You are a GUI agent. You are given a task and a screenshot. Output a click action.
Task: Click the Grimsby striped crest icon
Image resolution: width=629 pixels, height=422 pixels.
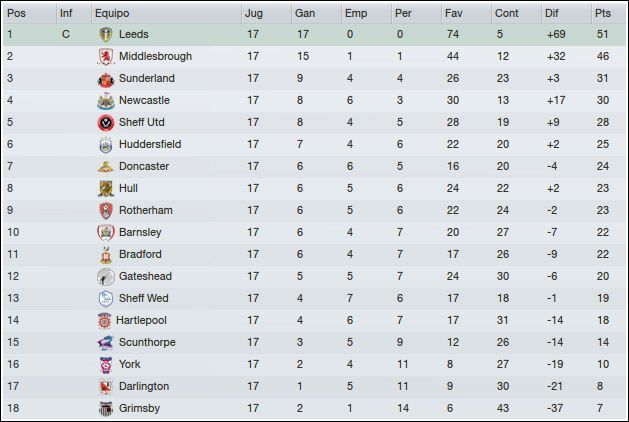tap(106, 408)
